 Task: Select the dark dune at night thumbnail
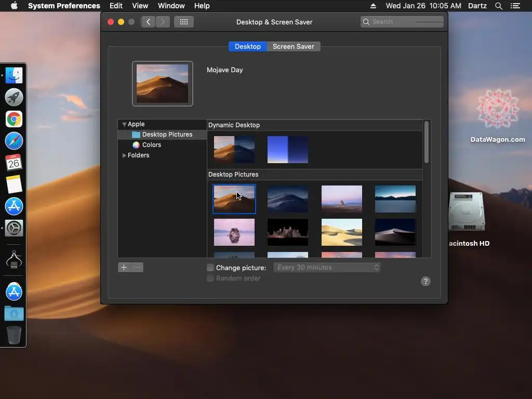pyautogui.click(x=395, y=232)
